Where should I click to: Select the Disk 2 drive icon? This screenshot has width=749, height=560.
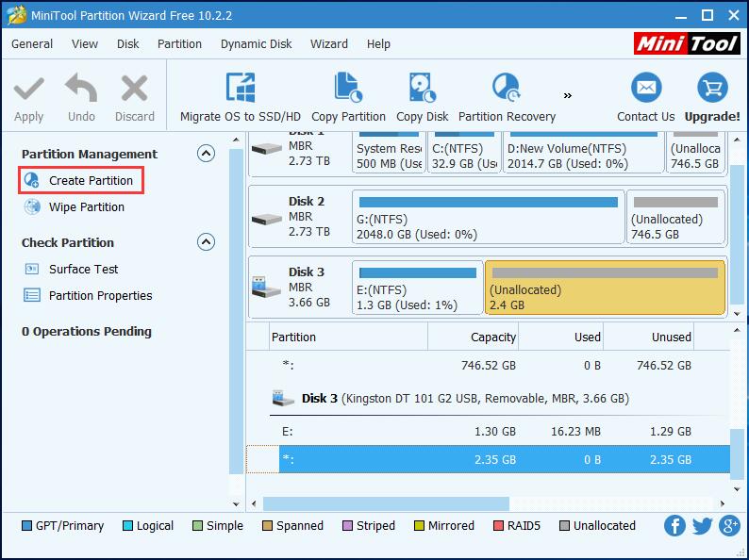(267, 220)
